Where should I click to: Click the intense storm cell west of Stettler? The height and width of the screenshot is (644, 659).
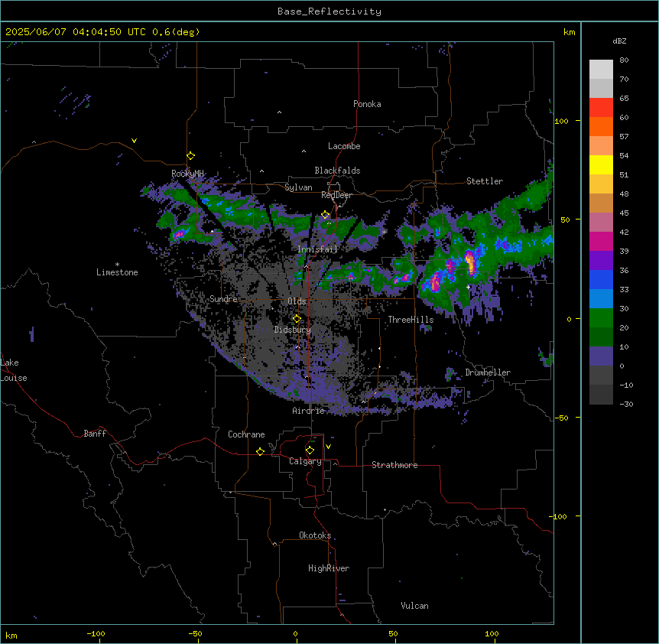[x=470, y=262]
